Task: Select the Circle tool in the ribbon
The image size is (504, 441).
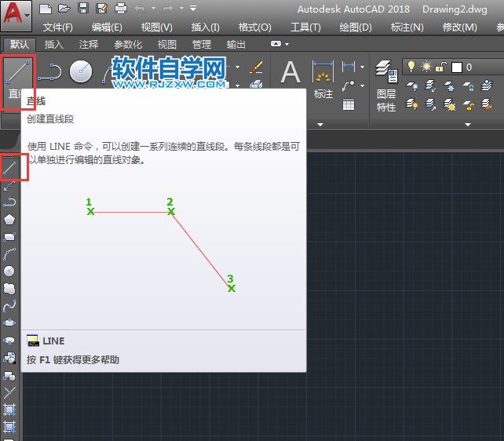Action: pyautogui.click(x=81, y=71)
